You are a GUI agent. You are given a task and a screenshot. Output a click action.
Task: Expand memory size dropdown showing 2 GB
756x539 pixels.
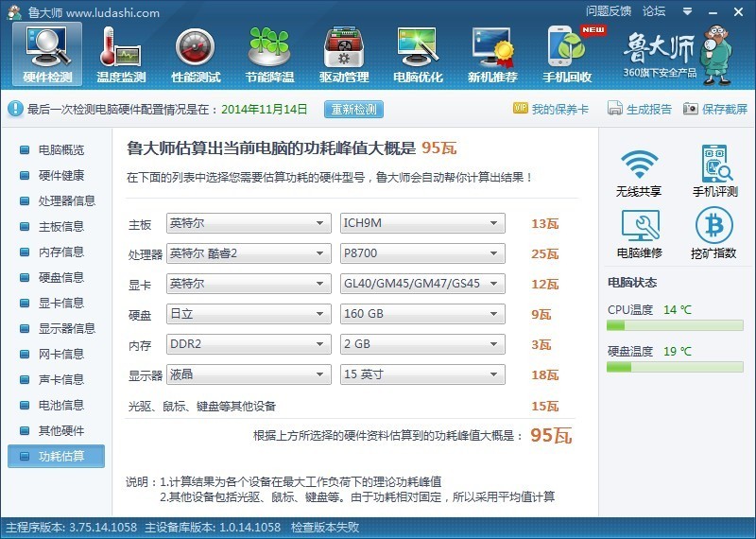422,344
